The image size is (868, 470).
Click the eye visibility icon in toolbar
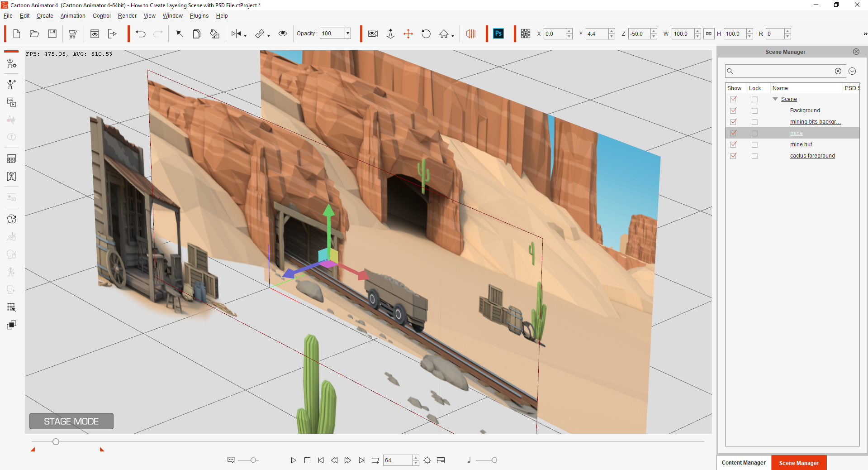click(283, 34)
